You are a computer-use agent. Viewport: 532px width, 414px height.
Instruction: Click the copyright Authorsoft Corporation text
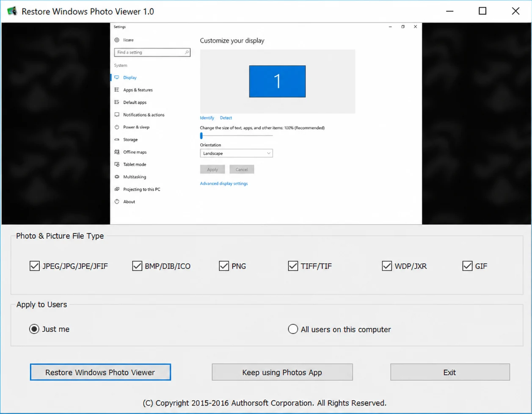[x=265, y=403]
